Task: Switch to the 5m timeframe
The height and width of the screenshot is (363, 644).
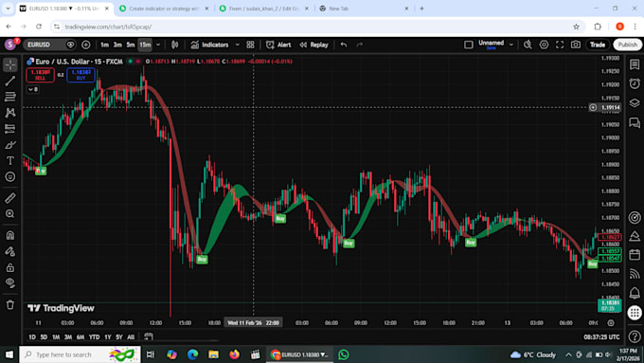Action: (x=130, y=45)
